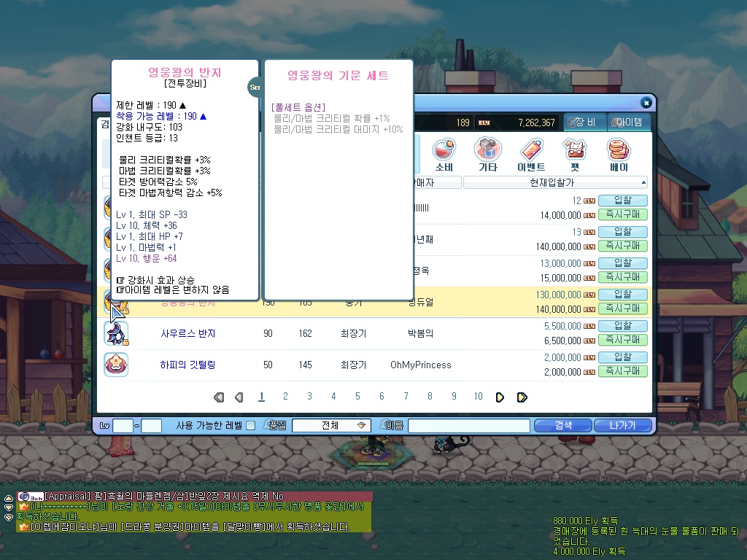Buy now (즉시구매) the 사우르스 반지 listing
This screenshot has width=747, height=560.
point(623,340)
